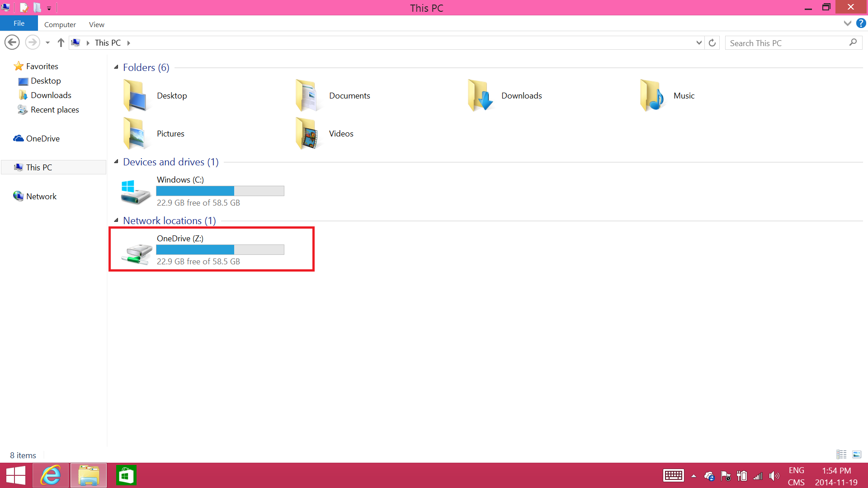Select OneDrive in navigation pane
Viewport: 868px width, 488px height.
pos(42,138)
